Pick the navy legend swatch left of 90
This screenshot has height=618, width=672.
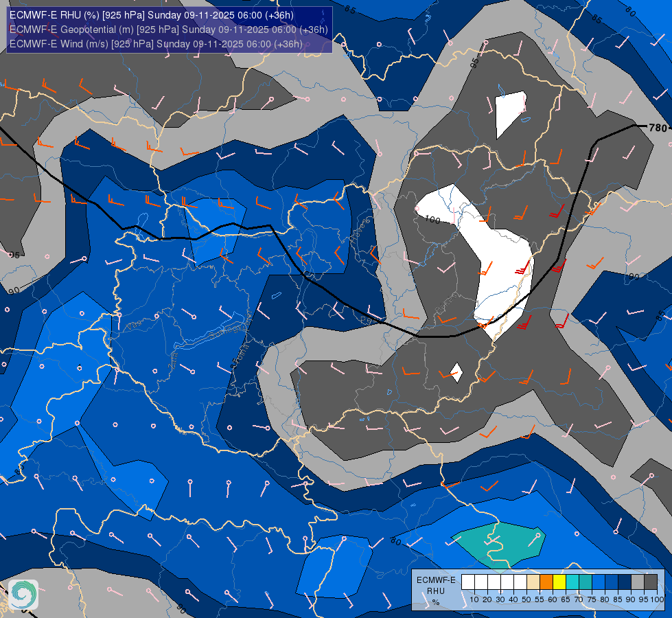625,582
